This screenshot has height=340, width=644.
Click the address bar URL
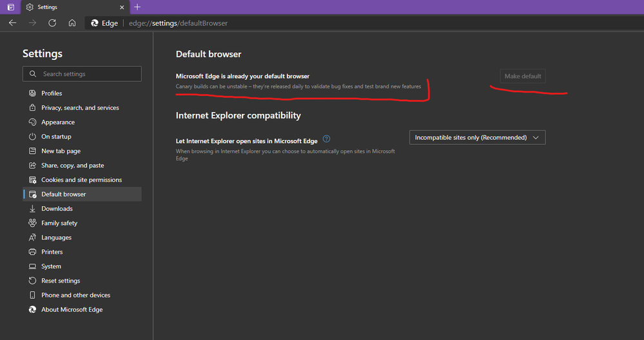pos(179,23)
